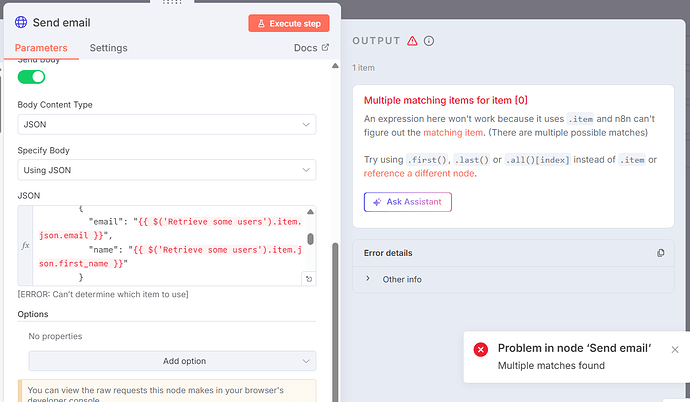Click the Send email globe icon
This screenshot has height=402, width=690.
(x=21, y=22)
